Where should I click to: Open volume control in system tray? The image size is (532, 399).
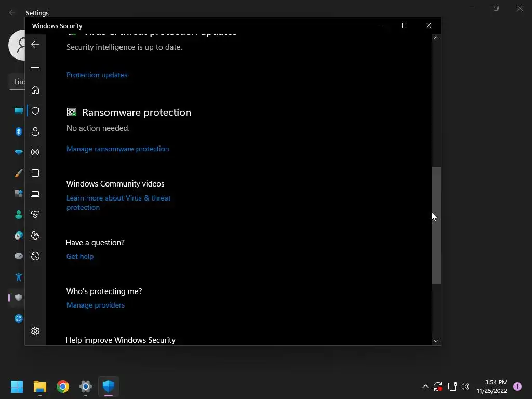(465, 387)
